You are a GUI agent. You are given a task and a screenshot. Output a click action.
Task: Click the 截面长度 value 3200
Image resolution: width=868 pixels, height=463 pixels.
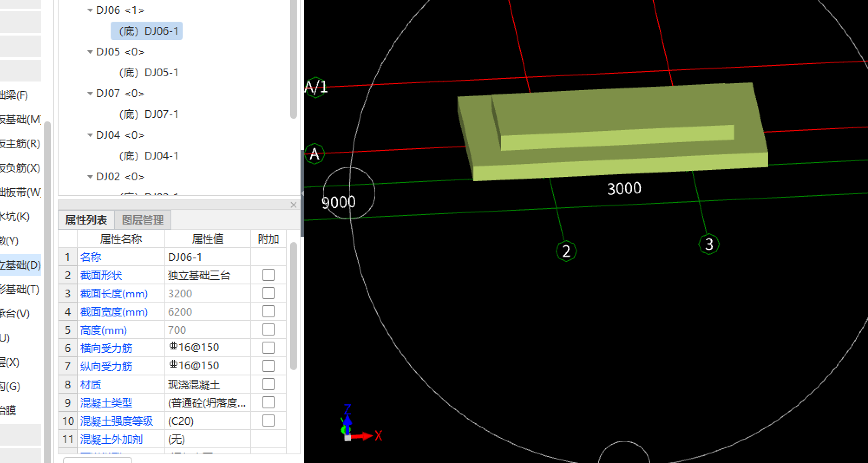point(207,293)
